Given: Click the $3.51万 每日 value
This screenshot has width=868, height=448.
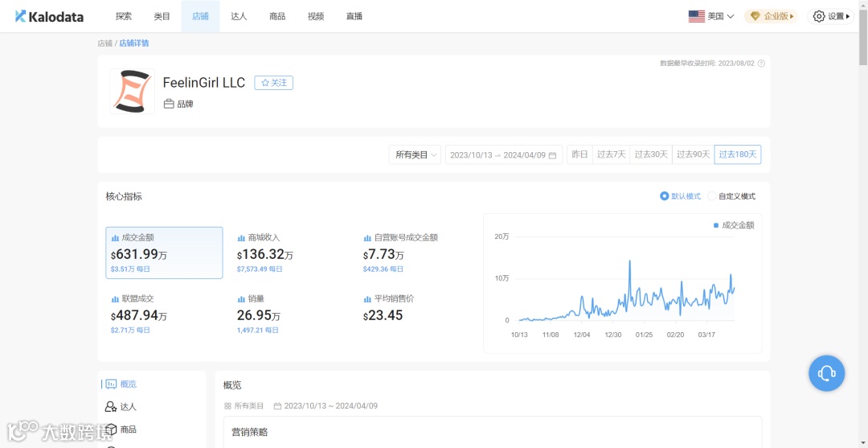Looking at the screenshot, I should (x=130, y=269).
